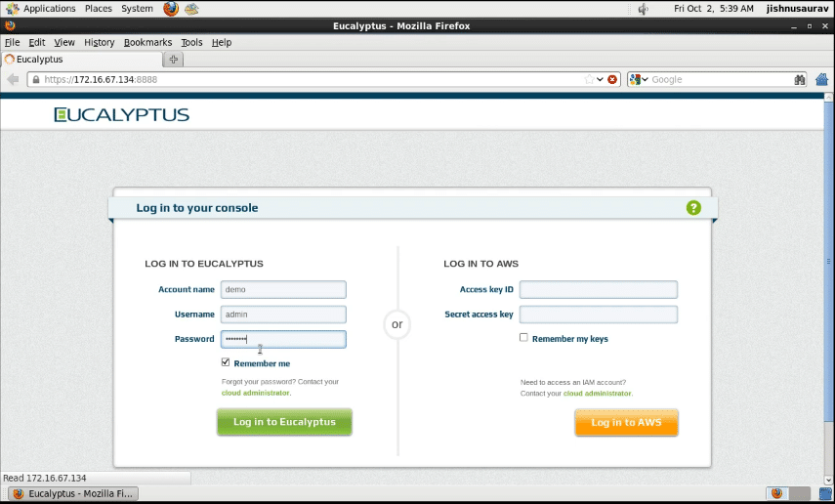Click the Username input field

pyautogui.click(x=283, y=315)
